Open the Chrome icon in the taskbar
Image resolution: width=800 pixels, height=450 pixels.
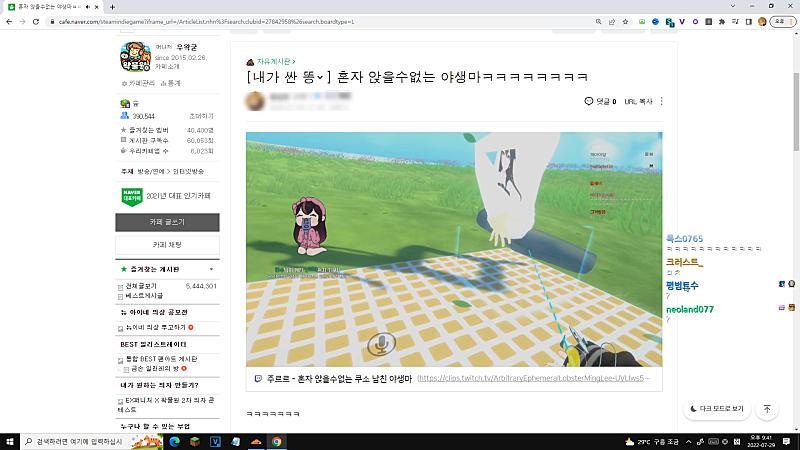pyautogui.click(x=277, y=442)
